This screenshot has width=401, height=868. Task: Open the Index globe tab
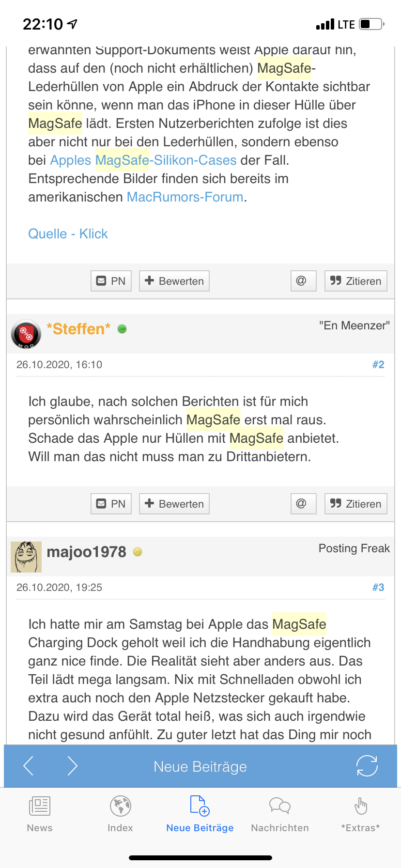pos(120,815)
